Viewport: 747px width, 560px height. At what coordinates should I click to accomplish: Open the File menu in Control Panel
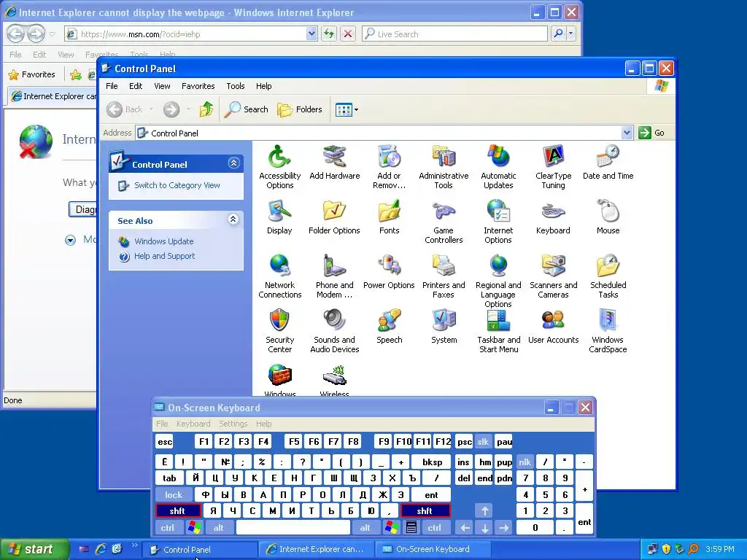point(112,86)
